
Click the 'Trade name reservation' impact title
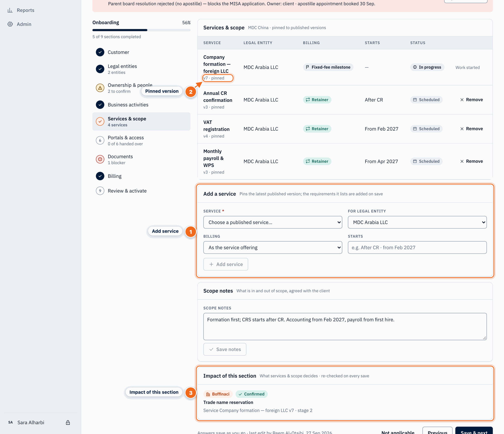click(x=228, y=402)
